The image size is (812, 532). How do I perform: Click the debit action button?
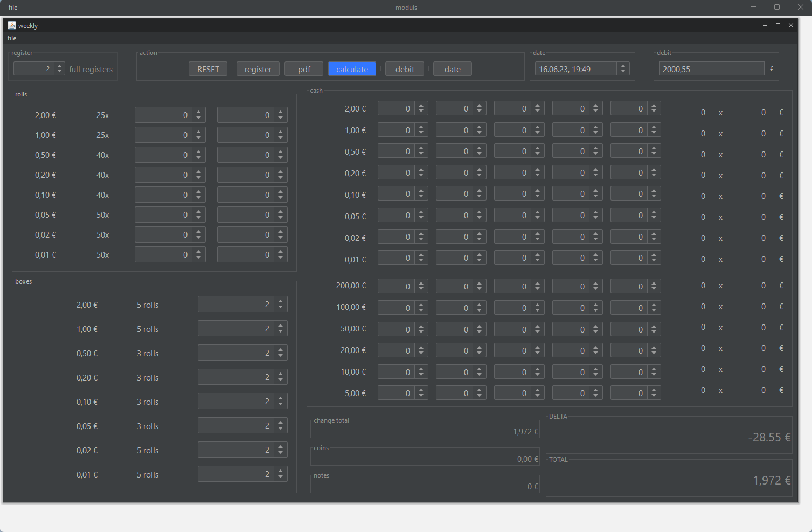(x=405, y=69)
